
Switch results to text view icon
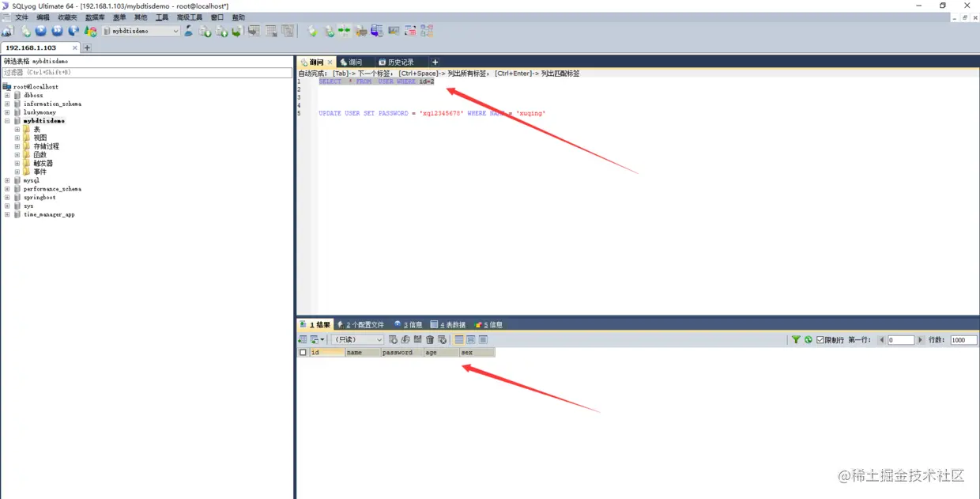[483, 339]
